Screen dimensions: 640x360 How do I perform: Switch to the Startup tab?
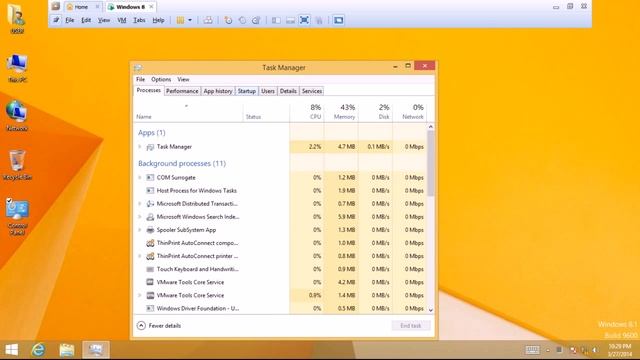pyautogui.click(x=247, y=91)
